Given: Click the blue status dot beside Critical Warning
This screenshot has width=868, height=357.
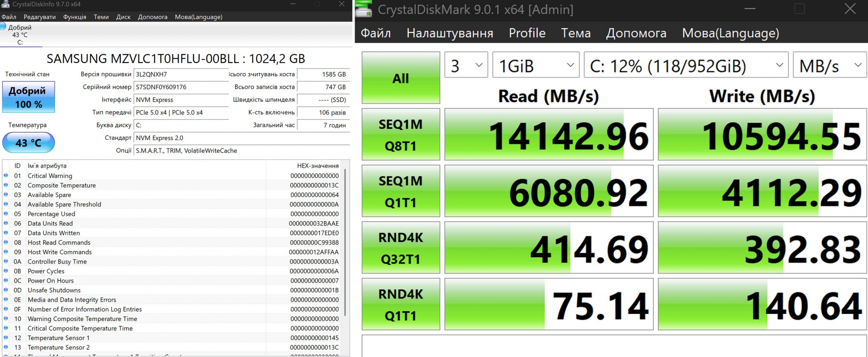Looking at the screenshot, I should (x=6, y=175).
